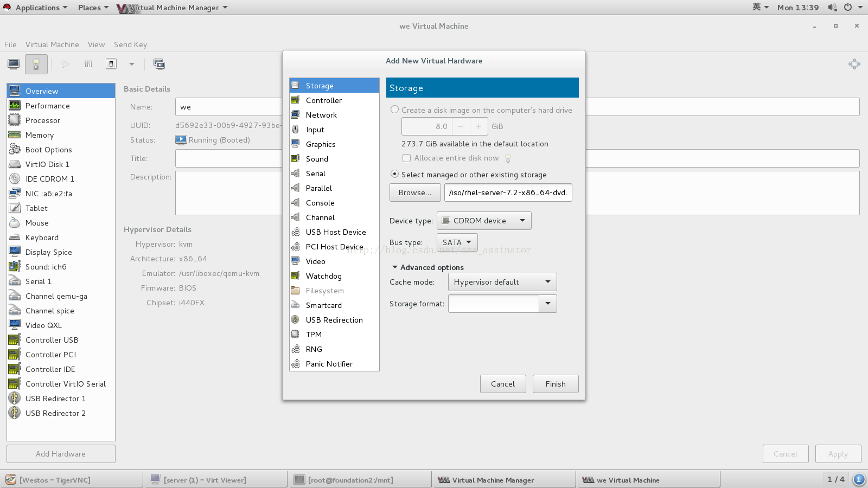Click the Storage format text field
Viewport: 868px width, 488px height.
coord(494,304)
